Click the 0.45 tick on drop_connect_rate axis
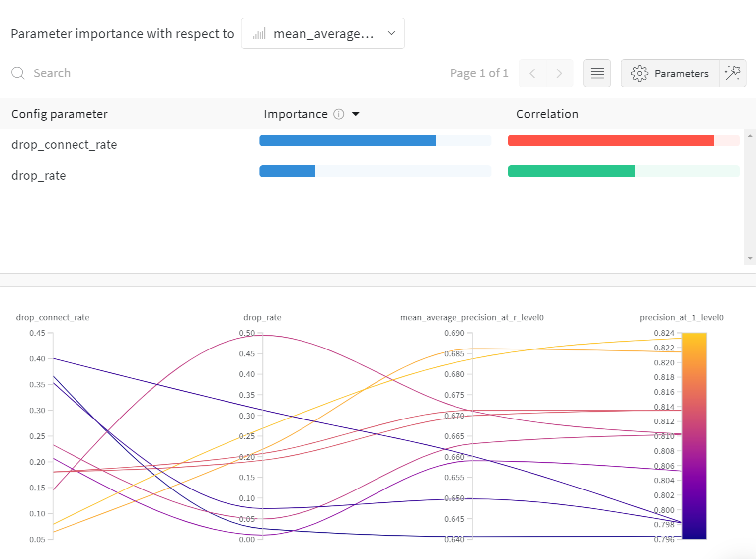The width and height of the screenshot is (756, 559). click(x=37, y=333)
